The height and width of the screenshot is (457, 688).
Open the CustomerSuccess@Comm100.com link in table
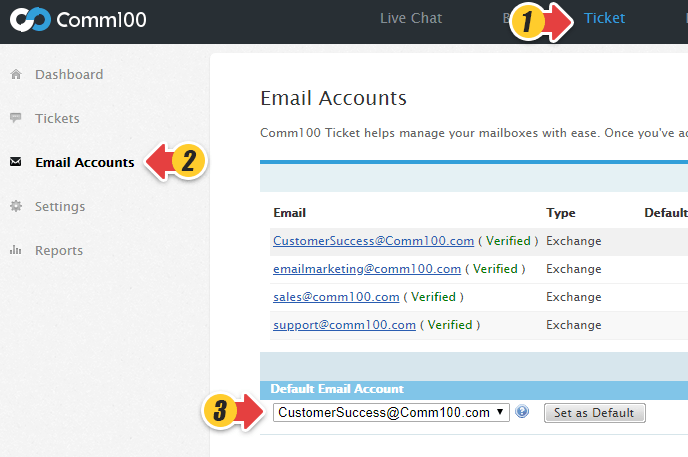[x=373, y=241]
